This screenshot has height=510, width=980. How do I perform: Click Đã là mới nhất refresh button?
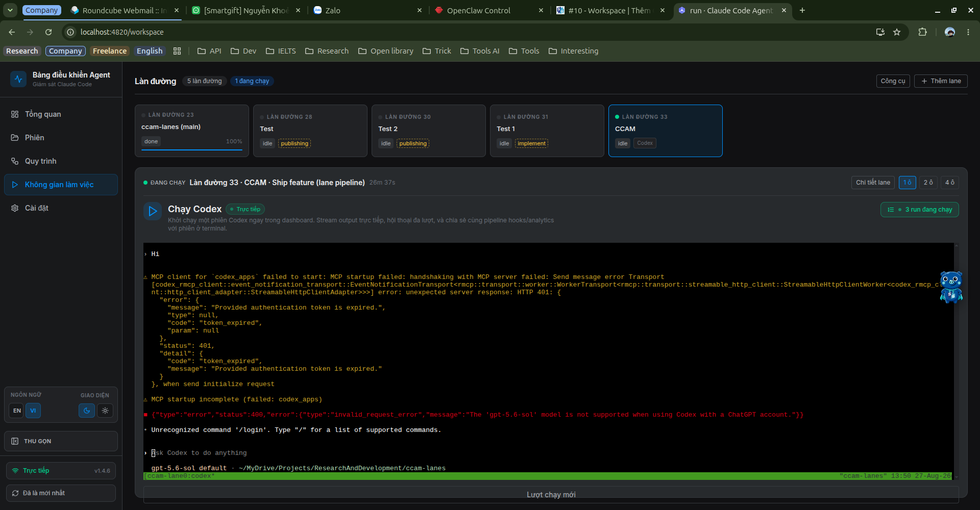[61, 493]
